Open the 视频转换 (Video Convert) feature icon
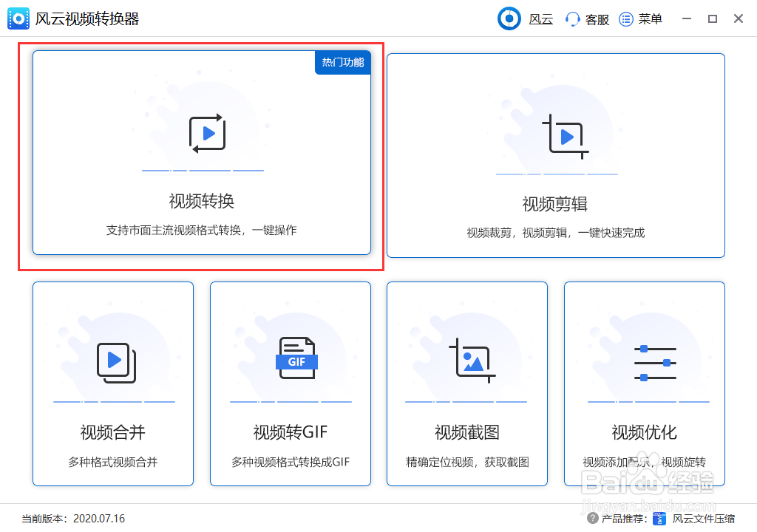Viewport: 757px width, 532px height. tap(205, 133)
